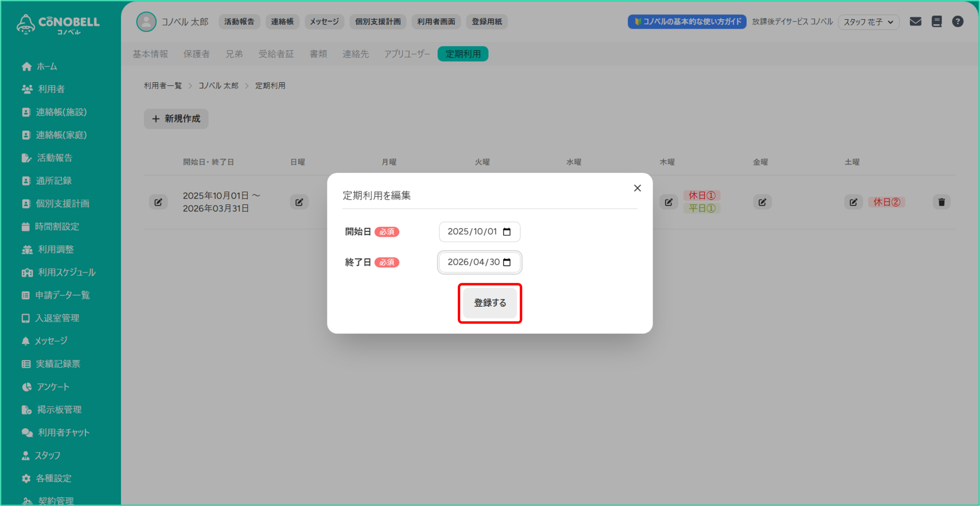Open コノベルの基本的な使い方ガイド link
Viewport: 980px width, 506px height.
[687, 22]
